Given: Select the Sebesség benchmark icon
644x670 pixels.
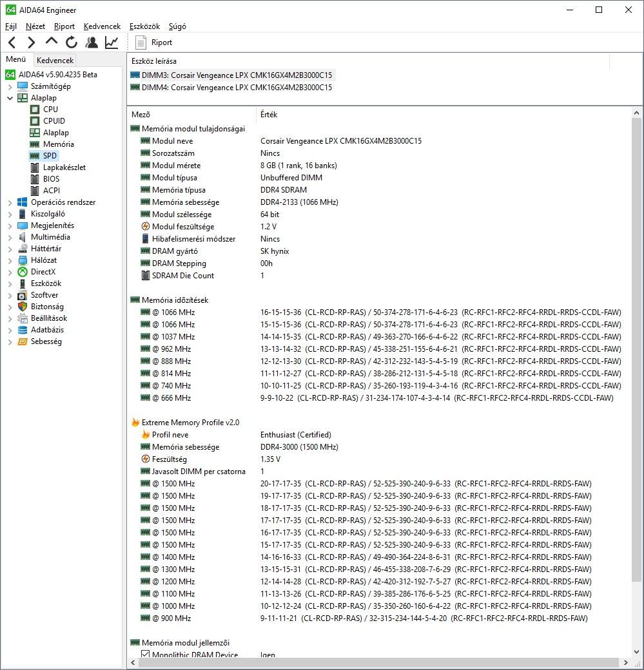Looking at the screenshot, I should point(22,341).
